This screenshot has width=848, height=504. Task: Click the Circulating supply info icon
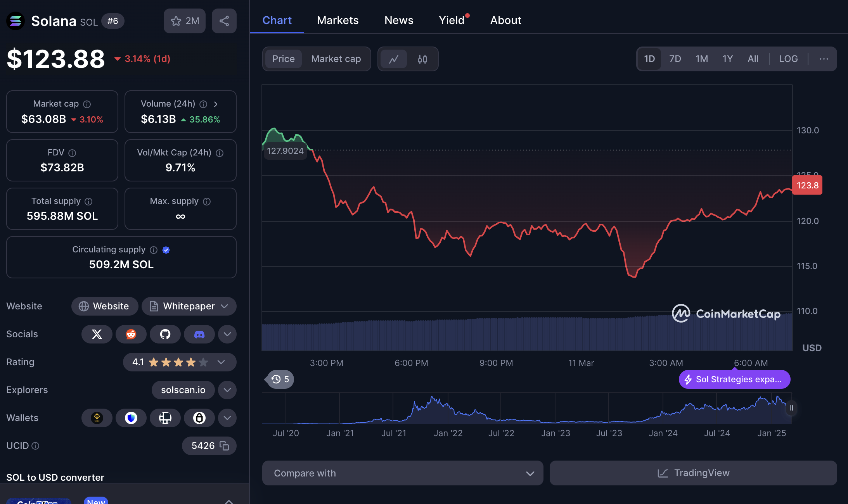click(154, 250)
